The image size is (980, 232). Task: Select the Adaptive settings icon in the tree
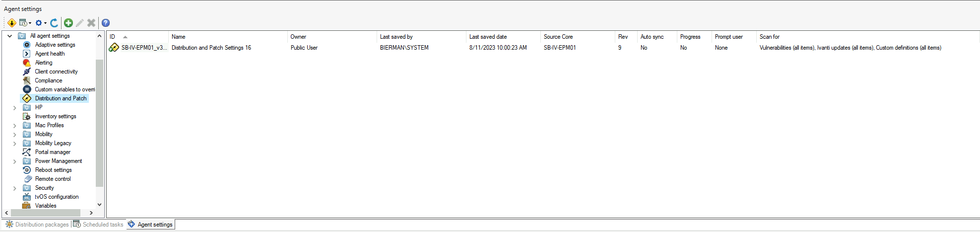point(27,45)
